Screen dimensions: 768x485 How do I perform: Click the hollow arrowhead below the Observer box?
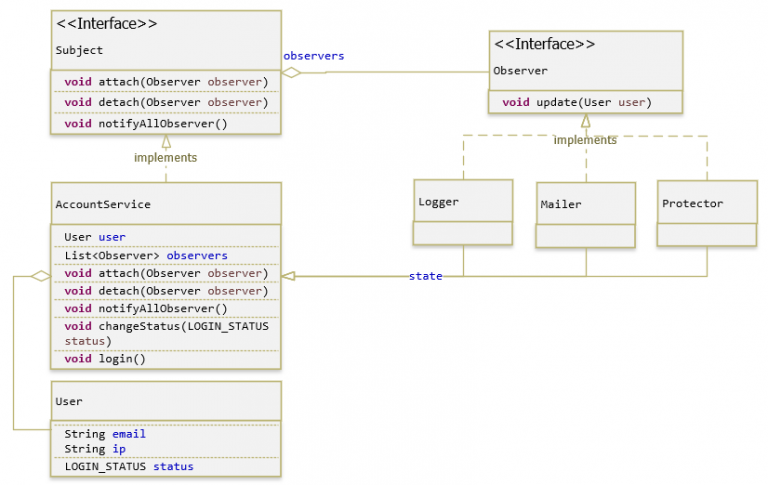point(586,121)
